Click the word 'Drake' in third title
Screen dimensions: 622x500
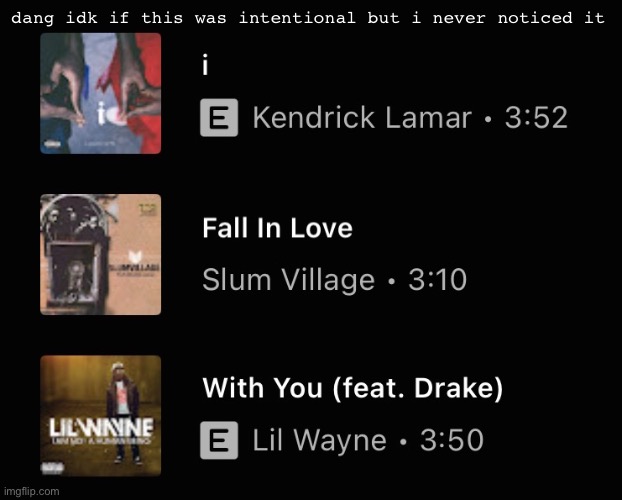(x=454, y=388)
